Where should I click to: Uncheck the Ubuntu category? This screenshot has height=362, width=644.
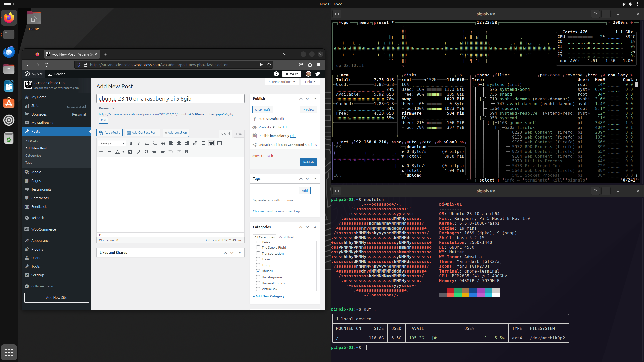(258, 271)
